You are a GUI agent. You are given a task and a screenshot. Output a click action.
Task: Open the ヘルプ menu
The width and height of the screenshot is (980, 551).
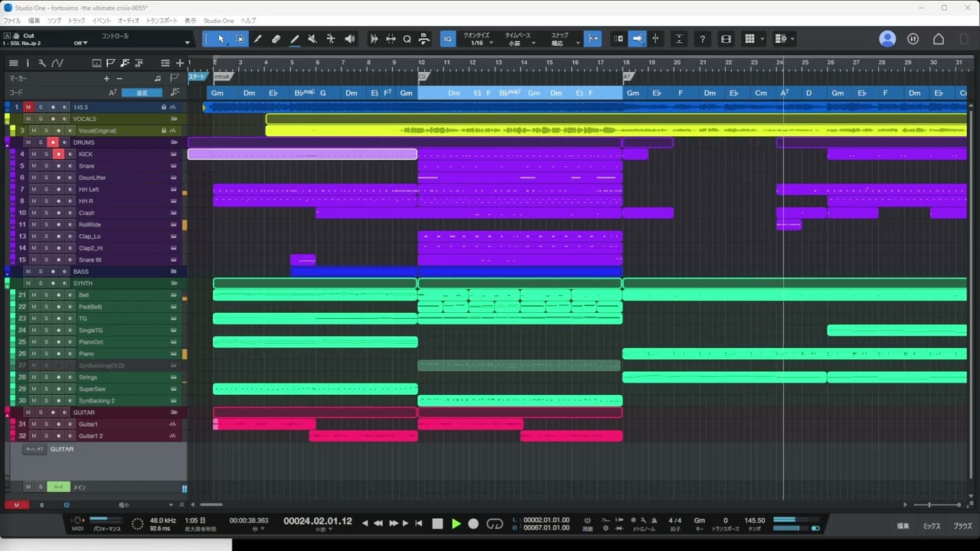pyautogui.click(x=248, y=21)
